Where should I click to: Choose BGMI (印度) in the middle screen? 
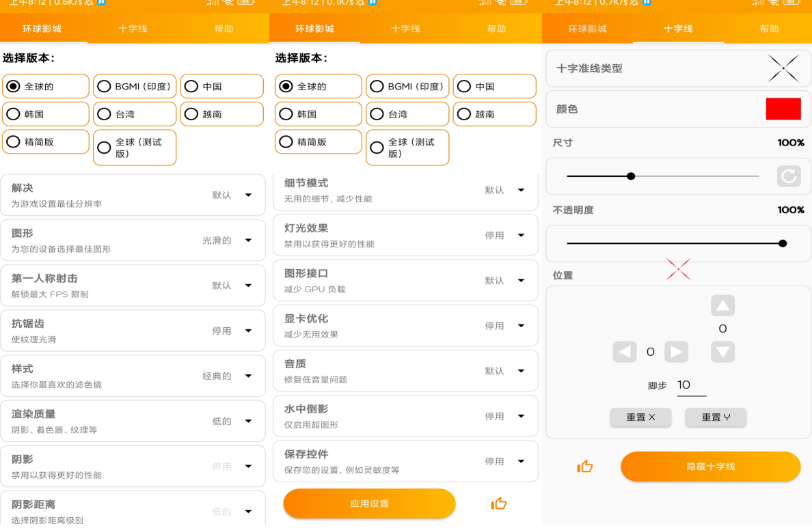[x=407, y=86]
